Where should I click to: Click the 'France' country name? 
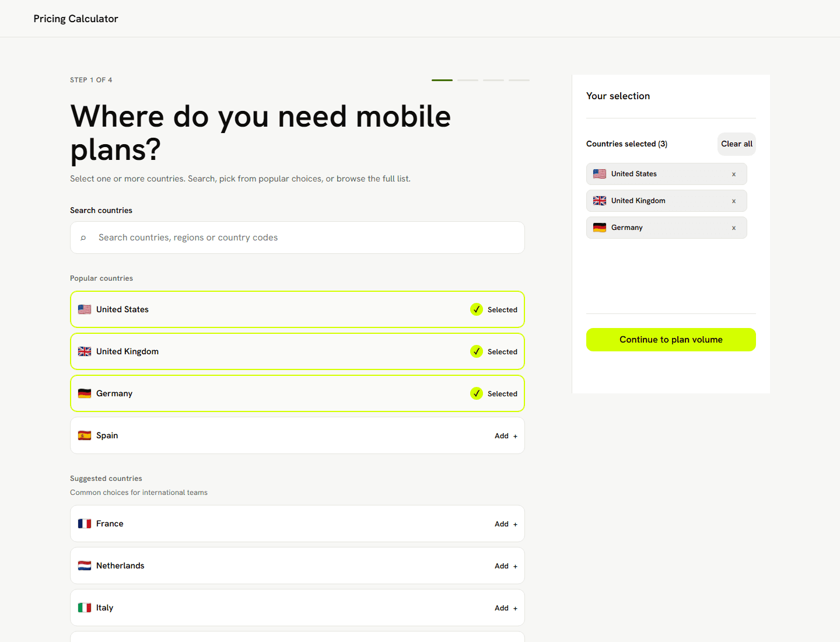[110, 524]
